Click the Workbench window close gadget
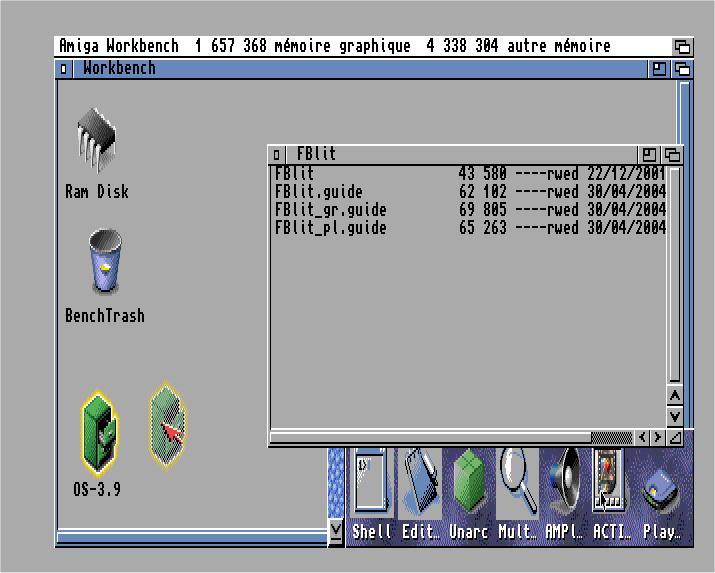This screenshot has width=715, height=573. [64, 69]
